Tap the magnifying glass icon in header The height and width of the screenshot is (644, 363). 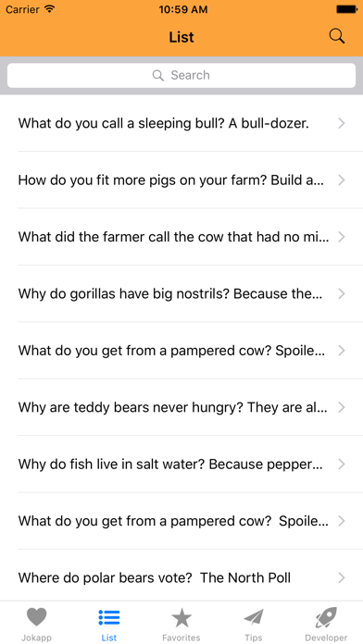click(x=337, y=37)
